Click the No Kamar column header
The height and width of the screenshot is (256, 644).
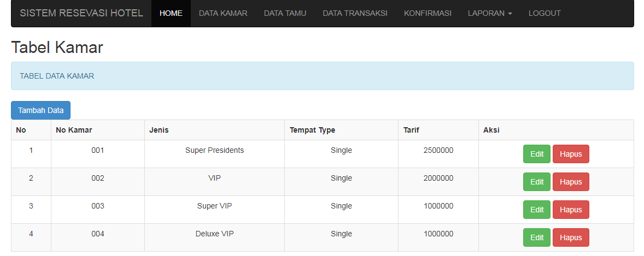(x=74, y=130)
